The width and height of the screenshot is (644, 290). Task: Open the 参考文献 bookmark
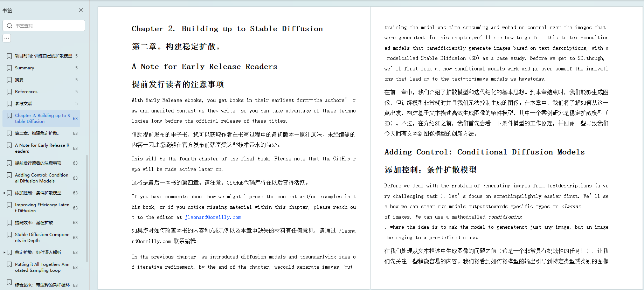23,104
